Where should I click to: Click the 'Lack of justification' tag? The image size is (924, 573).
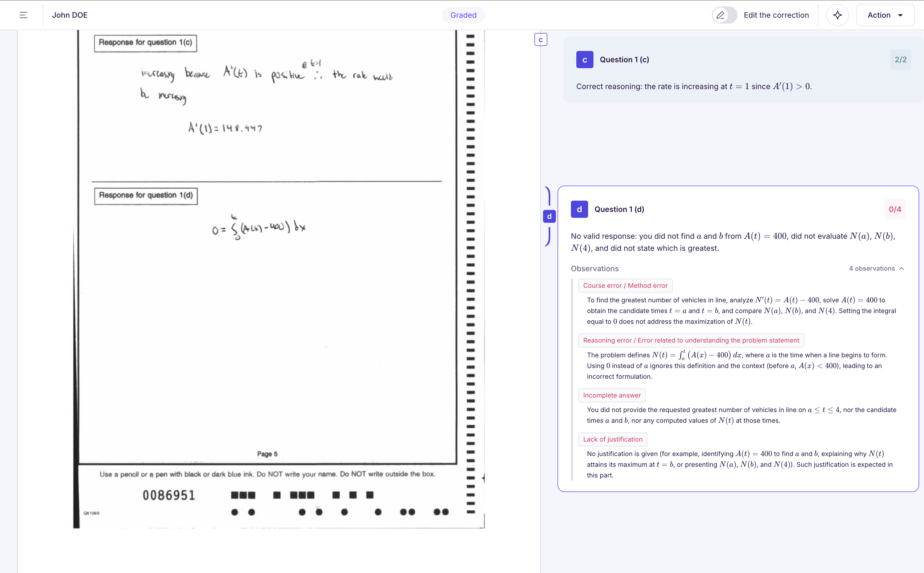click(x=613, y=439)
